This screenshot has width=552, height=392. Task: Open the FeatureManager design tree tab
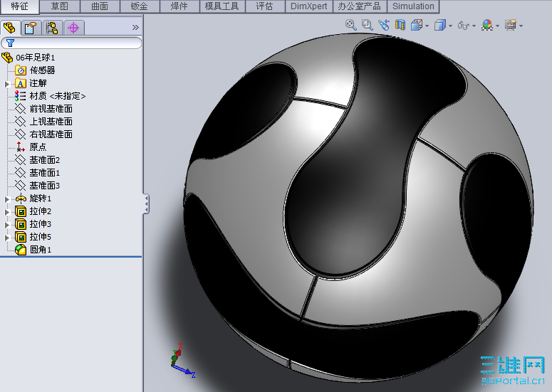pos(10,28)
